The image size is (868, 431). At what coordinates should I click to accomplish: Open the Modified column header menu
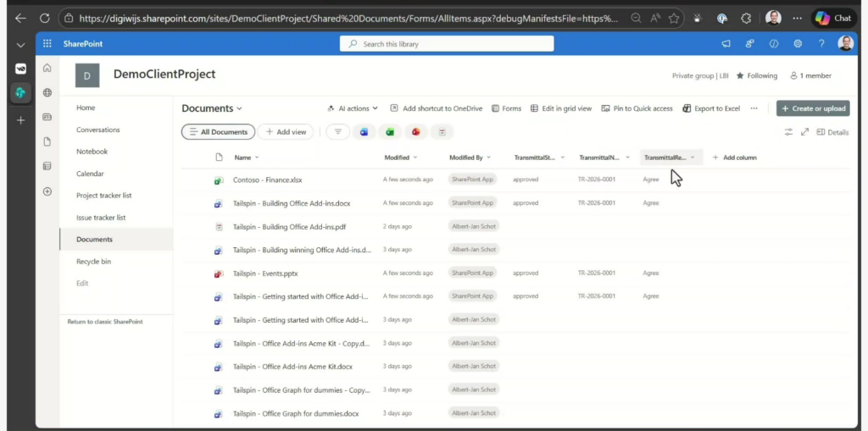click(x=401, y=157)
